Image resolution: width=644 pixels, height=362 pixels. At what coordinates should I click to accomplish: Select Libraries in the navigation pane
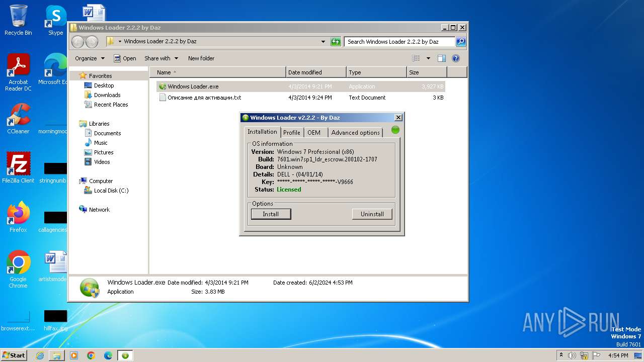click(99, 124)
